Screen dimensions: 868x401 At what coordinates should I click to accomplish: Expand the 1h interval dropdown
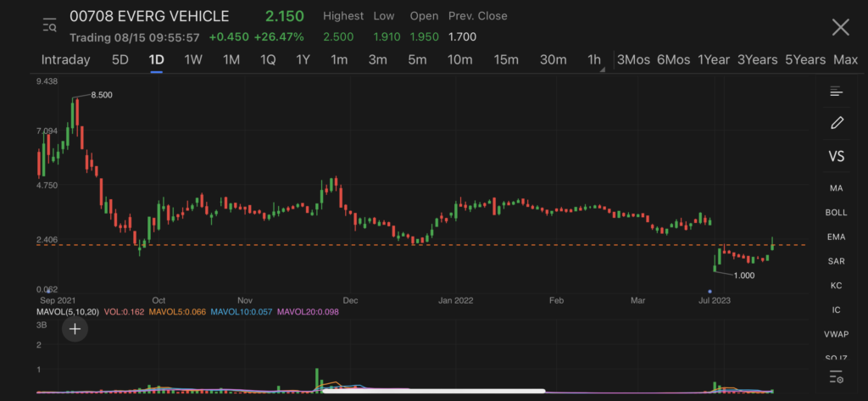(594, 60)
